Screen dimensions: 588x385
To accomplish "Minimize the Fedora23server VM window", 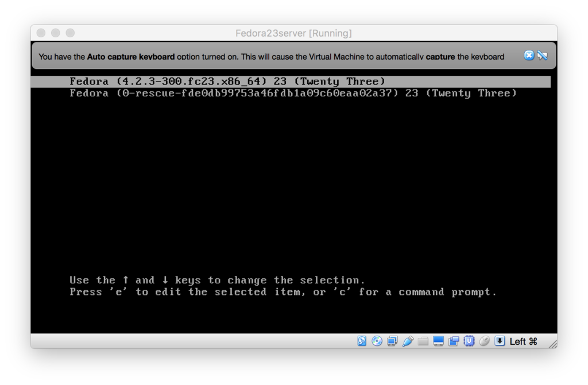I will [56, 33].
